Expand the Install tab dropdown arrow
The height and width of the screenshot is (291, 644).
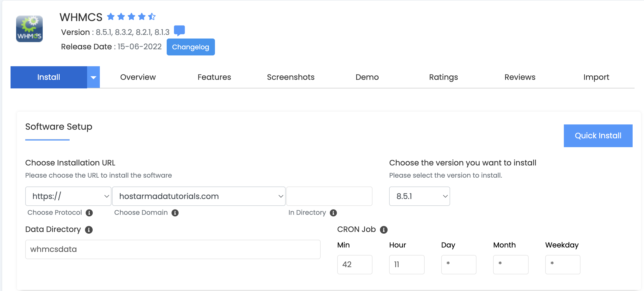click(x=93, y=77)
